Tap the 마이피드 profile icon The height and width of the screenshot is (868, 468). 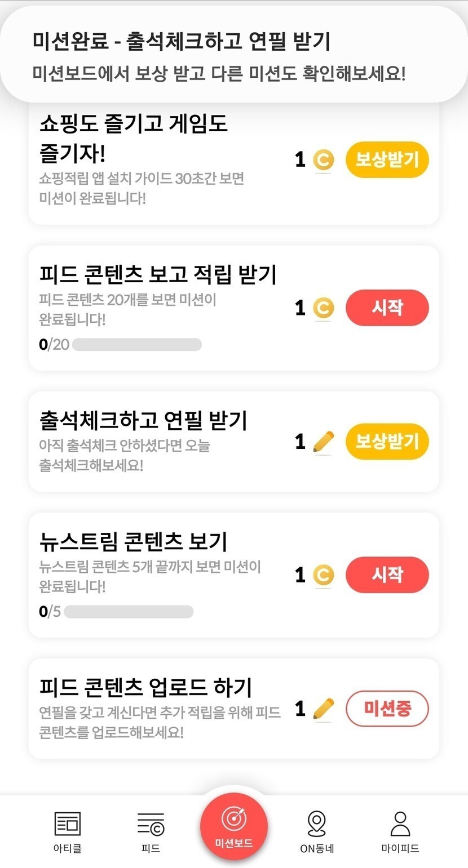[x=400, y=824]
